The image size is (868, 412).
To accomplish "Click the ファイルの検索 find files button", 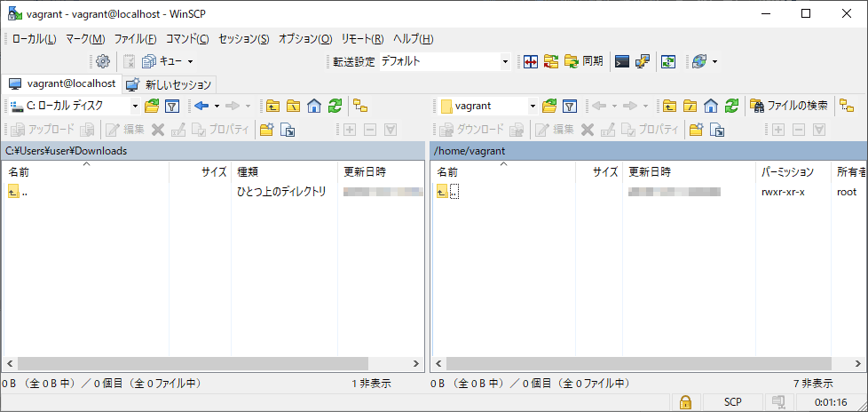I will click(789, 105).
